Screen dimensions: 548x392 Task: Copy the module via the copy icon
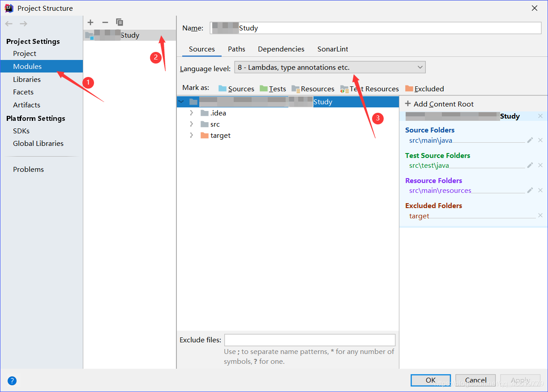(x=119, y=22)
